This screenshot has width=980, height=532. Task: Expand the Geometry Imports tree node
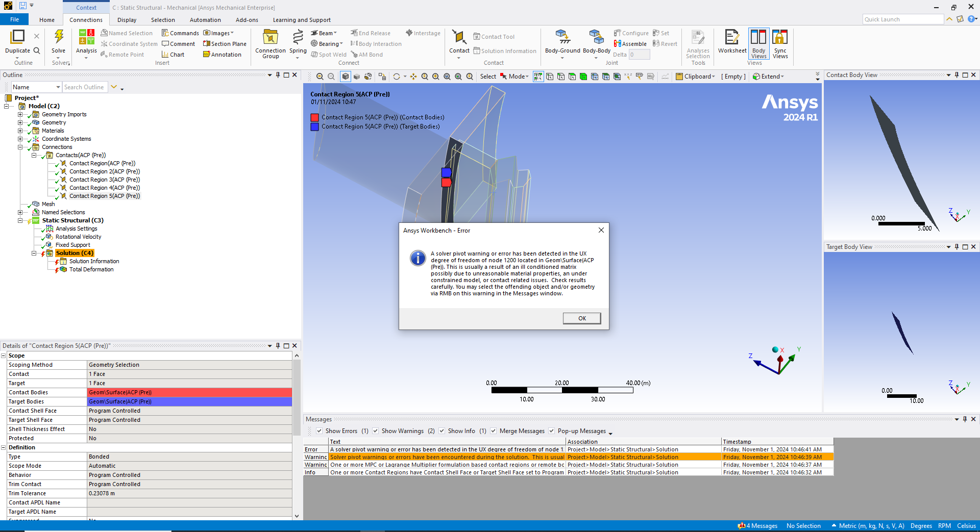(20, 114)
